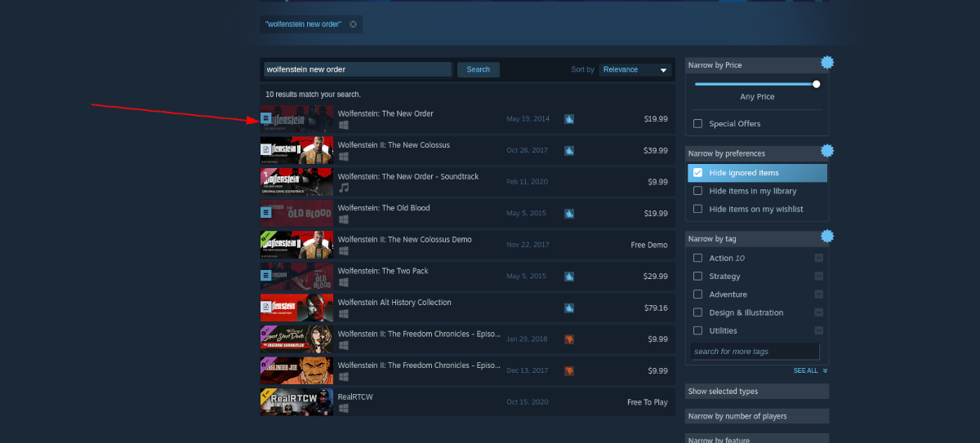Check Hide items on my wishlist
Image resolution: width=980 pixels, height=443 pixels.
pyautogui.click(x=697, y=209)
